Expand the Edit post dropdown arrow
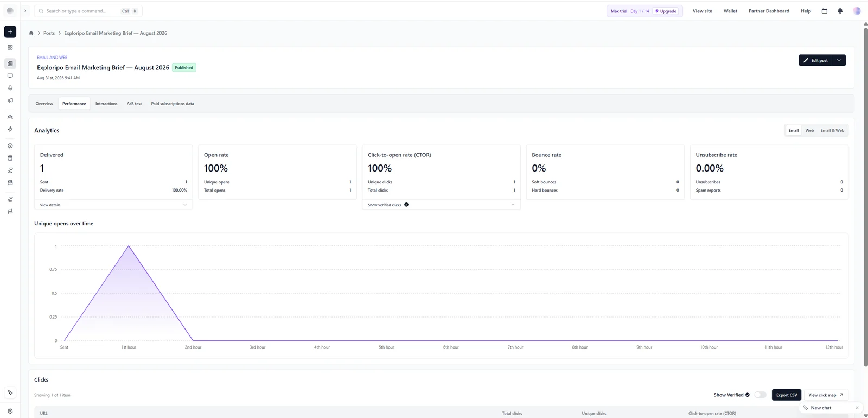The image size is (868, 418). click(839, 60)
